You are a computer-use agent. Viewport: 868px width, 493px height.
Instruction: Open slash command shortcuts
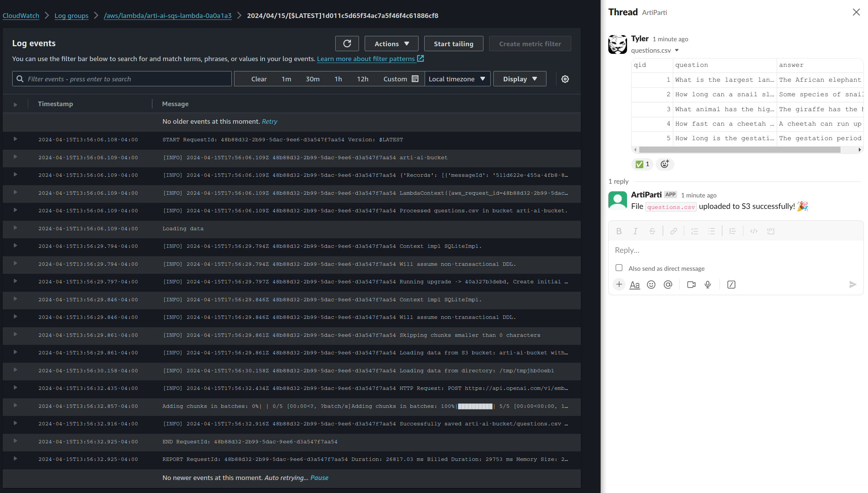click(731, 284)
